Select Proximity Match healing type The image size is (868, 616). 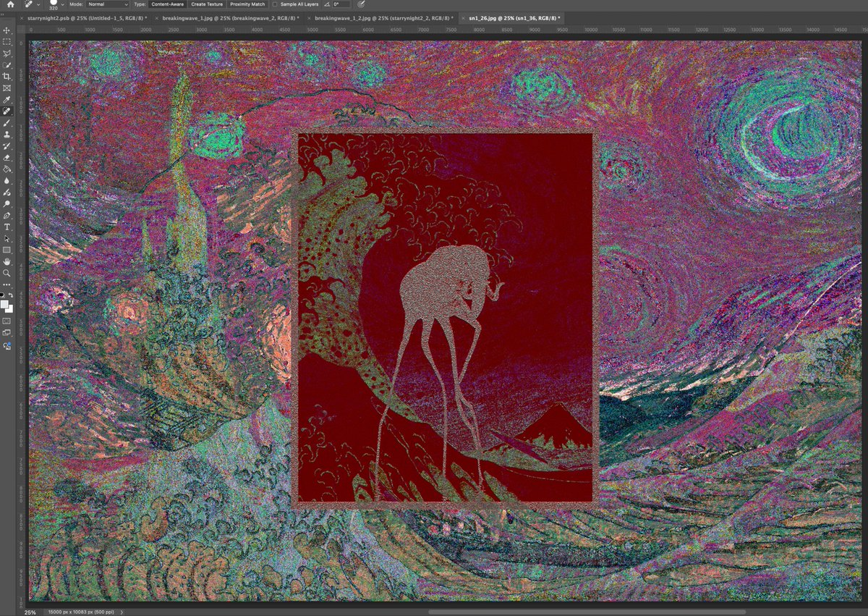tap(247, 4)
